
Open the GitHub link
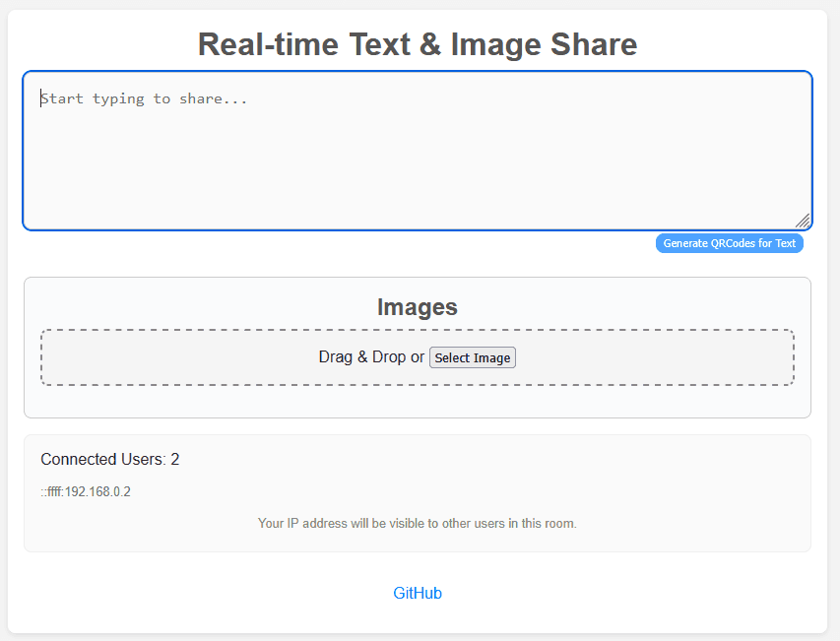tap(418, 593)
